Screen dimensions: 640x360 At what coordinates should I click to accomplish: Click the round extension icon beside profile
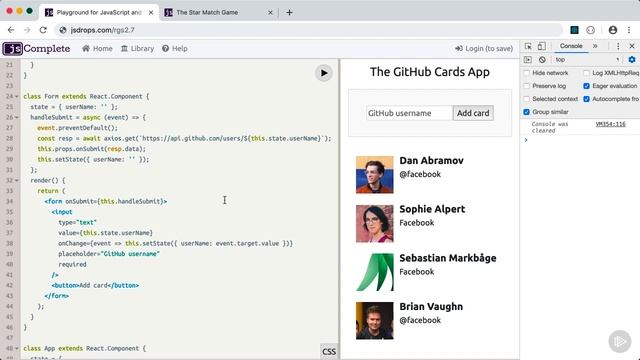click(590, 30)
